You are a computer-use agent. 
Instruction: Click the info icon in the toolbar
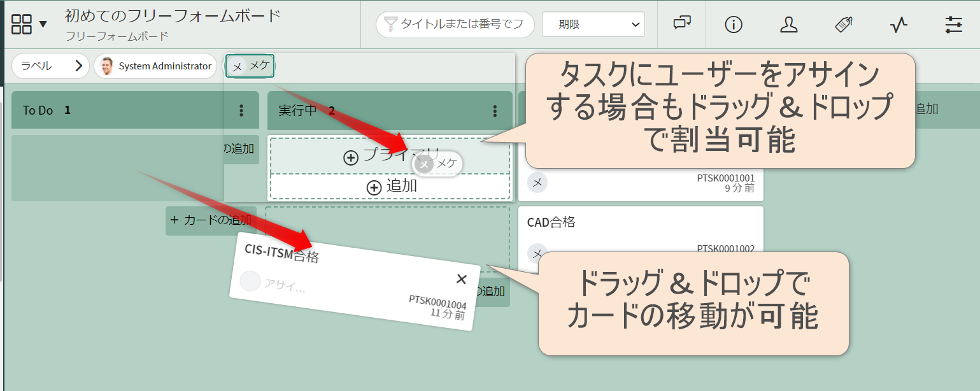tap(733, 24)
